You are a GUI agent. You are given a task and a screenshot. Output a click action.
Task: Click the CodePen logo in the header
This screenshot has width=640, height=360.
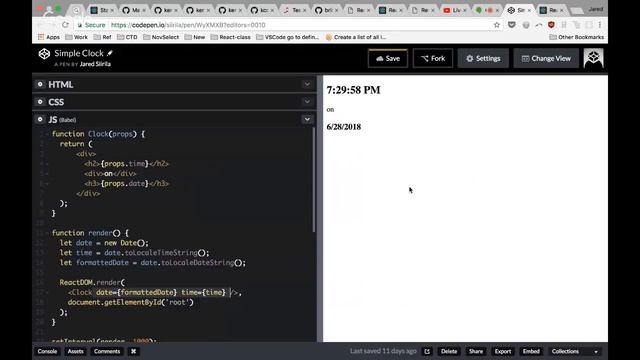click(44, 54)
